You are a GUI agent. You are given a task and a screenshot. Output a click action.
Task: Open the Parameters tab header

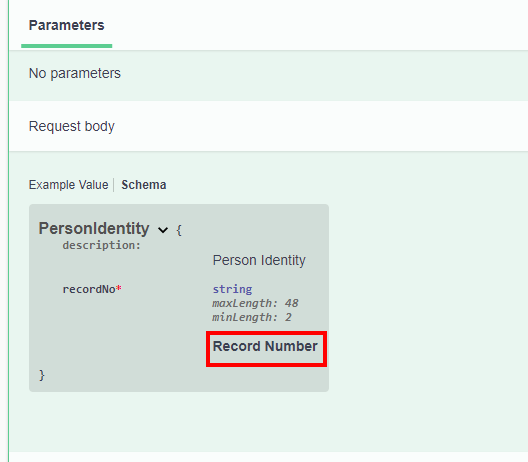click(x=67, y=25)
